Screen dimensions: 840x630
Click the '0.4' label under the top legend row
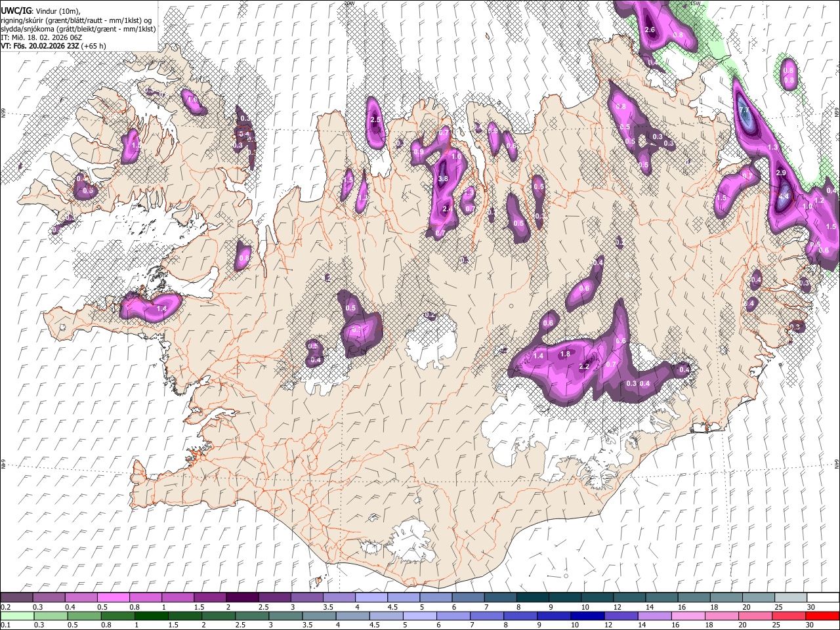pyautogui.click(x=70, y=607)
